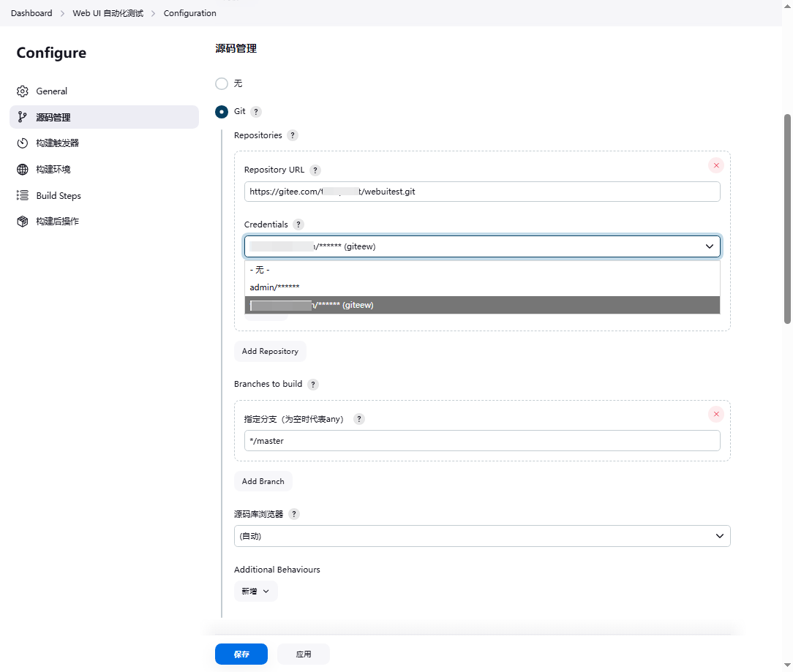Select the 源码管理 branch icon in sidebar

click(22, 117)
